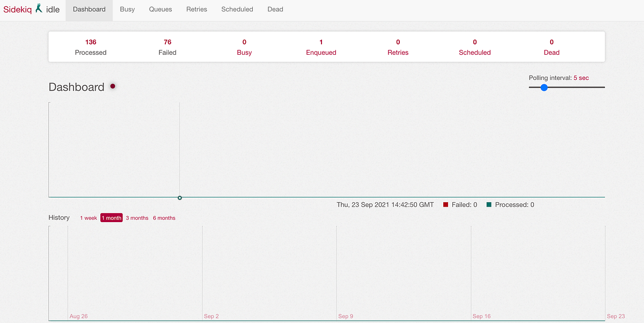Open the Retries tab
Viewport: 644px width, 323px height.
(196, 9)
